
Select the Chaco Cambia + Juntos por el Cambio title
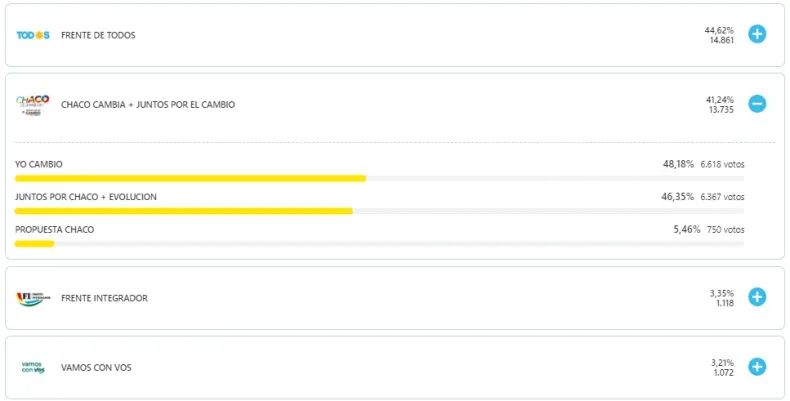148,104
